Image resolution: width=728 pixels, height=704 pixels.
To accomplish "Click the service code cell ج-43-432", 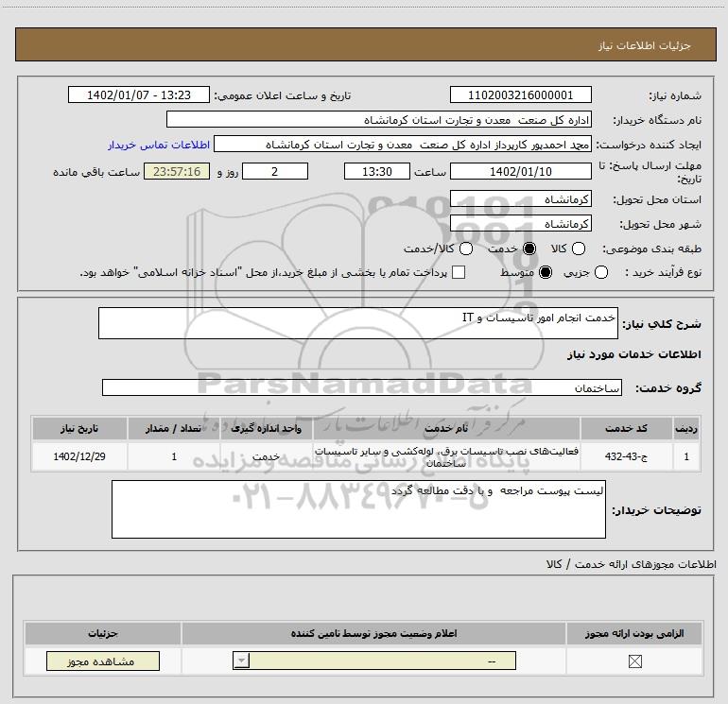I will pos(626,456).
